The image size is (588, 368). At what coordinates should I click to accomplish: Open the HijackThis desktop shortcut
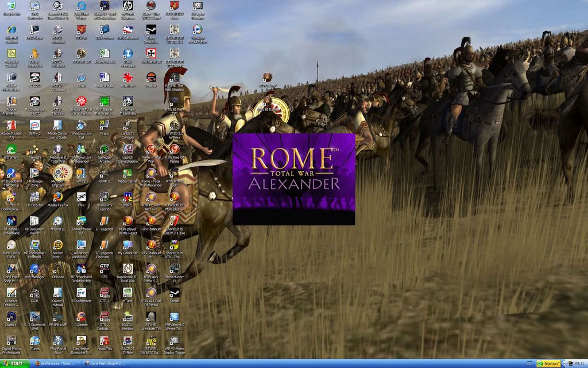point(104,340)
